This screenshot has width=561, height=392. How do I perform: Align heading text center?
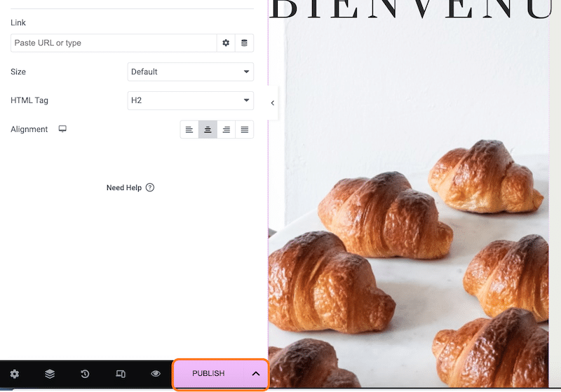[x=208, y=130]
